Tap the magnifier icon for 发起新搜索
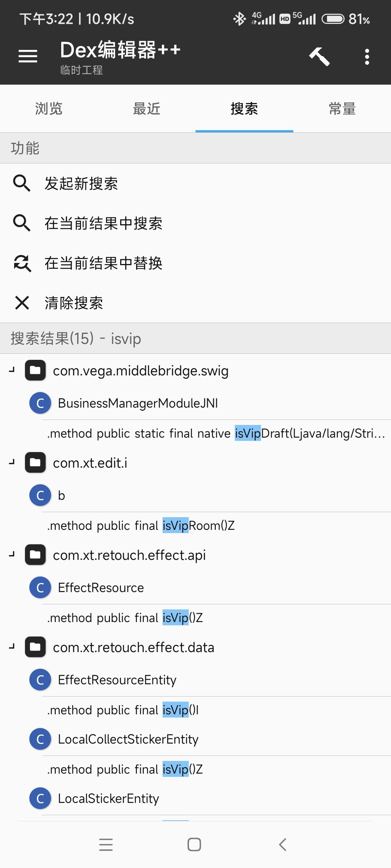The width and height of the screenshot is (391, 868). 22,183
